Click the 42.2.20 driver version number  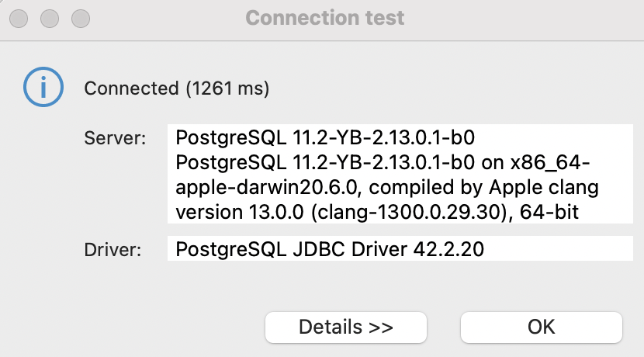click(x=465, y=250)
